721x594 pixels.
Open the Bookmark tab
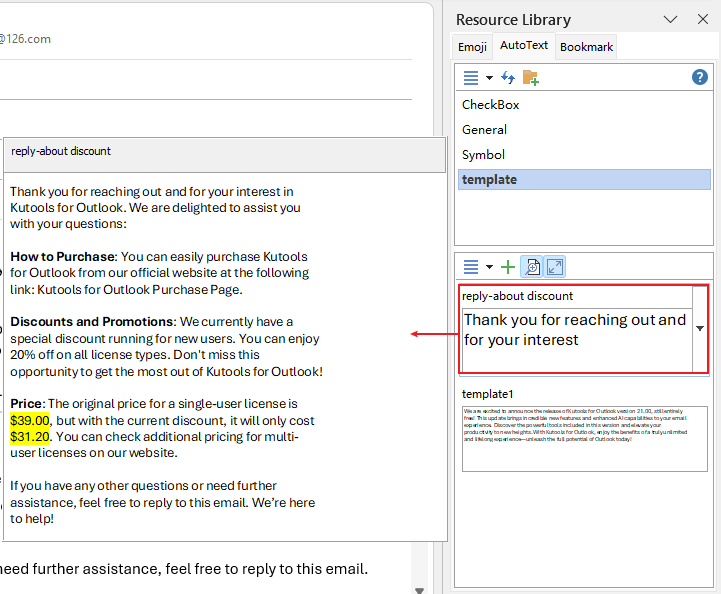pos(586,47)
